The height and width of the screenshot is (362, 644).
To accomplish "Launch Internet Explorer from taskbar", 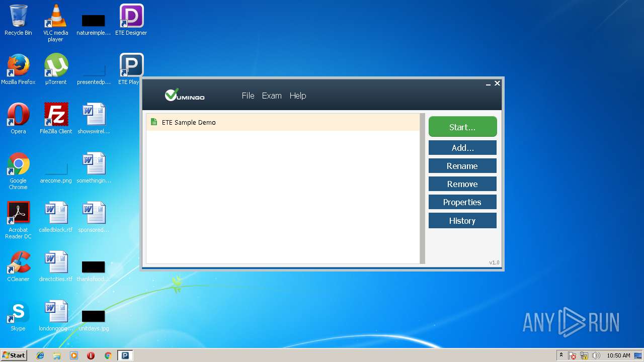I will point(40,355).
